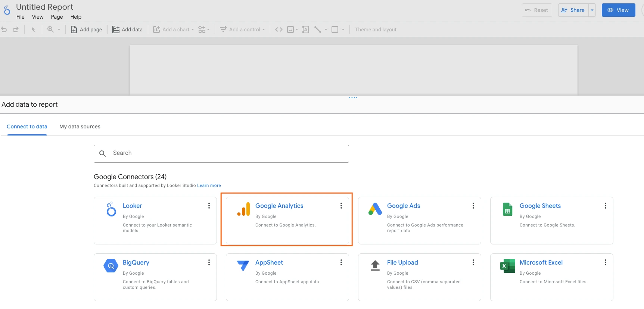
Task: Click the Google Ads logo icon
Action: [x=375, y=209]
